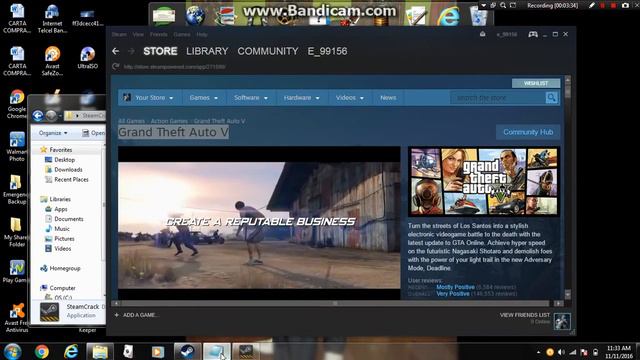Click the Steam vertical scrollbar down arrow
640x360 pixels.
click(567, 294)
